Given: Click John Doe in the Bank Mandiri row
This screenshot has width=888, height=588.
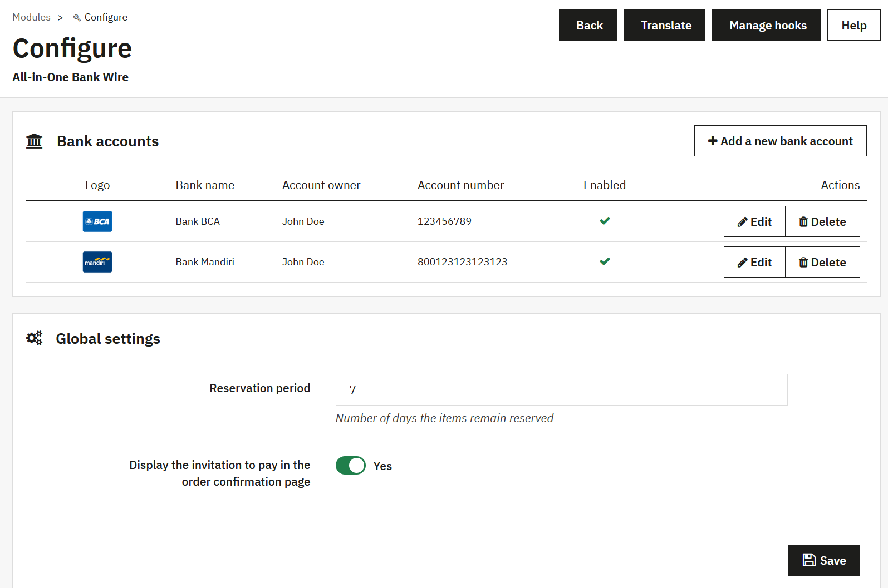Looking at the screenshot, I should [x=303, y=262].
